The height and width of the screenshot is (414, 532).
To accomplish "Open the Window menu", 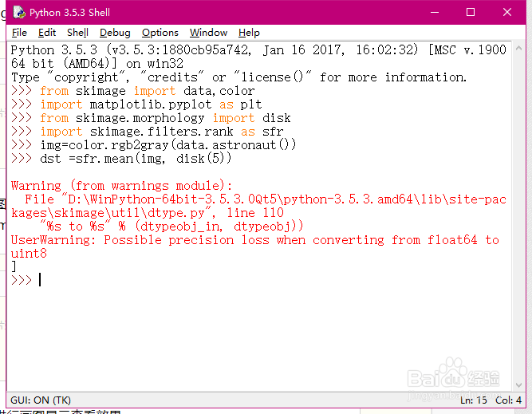I will tap(208, 33).
